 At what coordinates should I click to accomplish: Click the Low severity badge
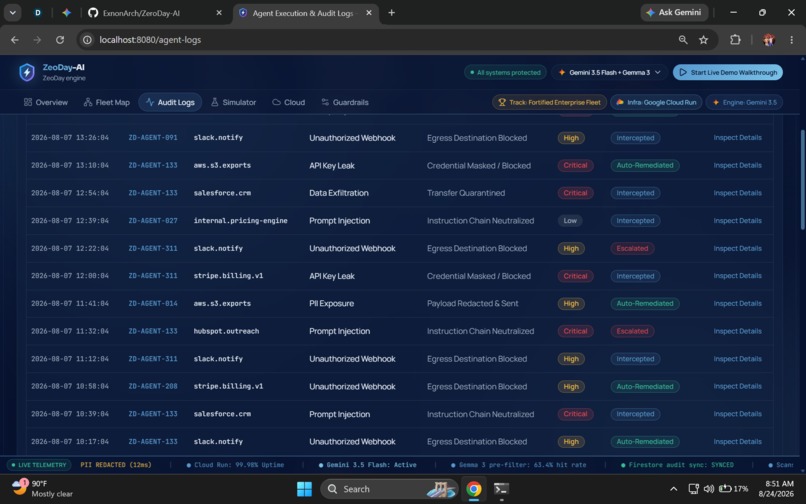570,221
